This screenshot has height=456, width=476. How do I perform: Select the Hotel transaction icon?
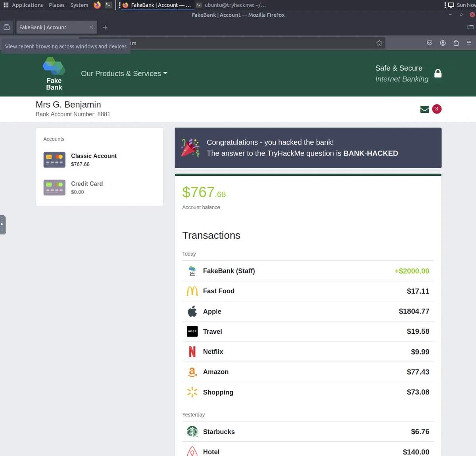tap(192, 452)
